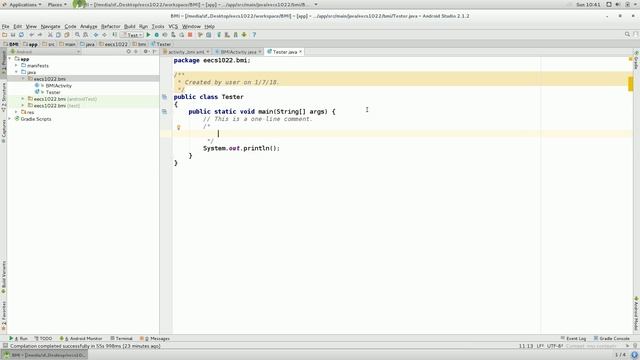Viewport: 640px width, 360px height.
Task: Click the yellow warning marker on scrollbar
Action: [x=631, y=84]
